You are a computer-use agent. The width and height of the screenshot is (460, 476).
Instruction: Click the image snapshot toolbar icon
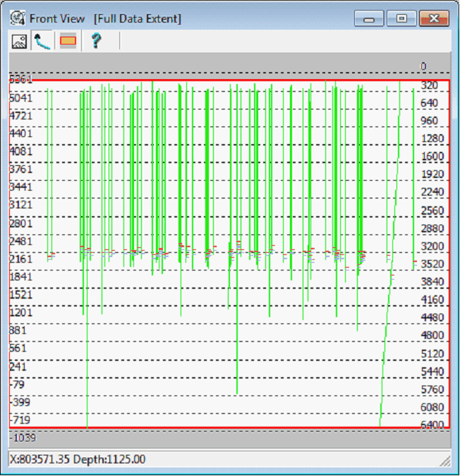click(19, 41)
